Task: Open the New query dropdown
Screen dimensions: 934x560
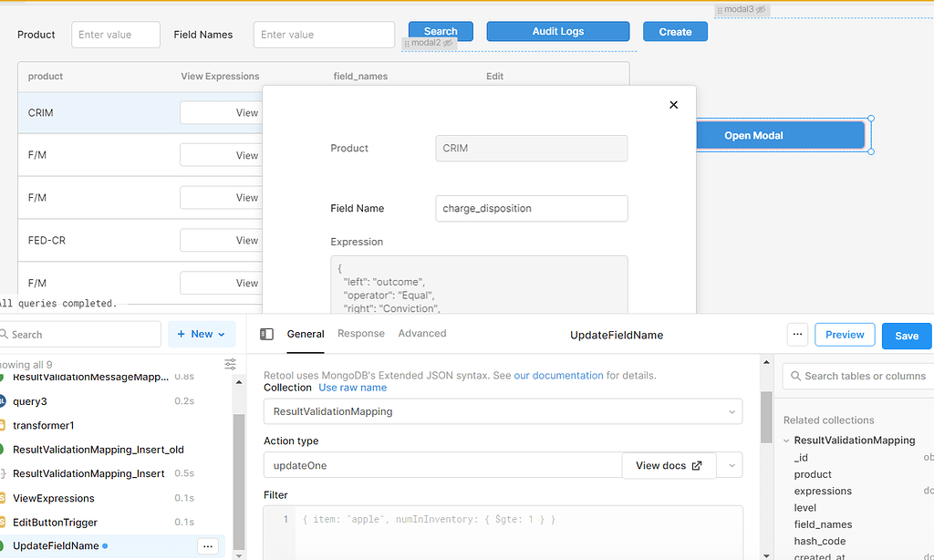Action: point(202,334)
